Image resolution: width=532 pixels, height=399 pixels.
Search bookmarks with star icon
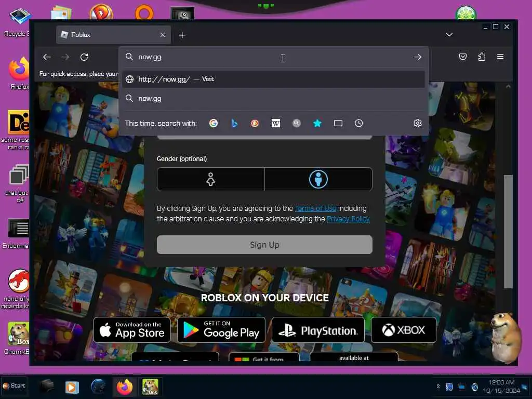tap(317, 123)
